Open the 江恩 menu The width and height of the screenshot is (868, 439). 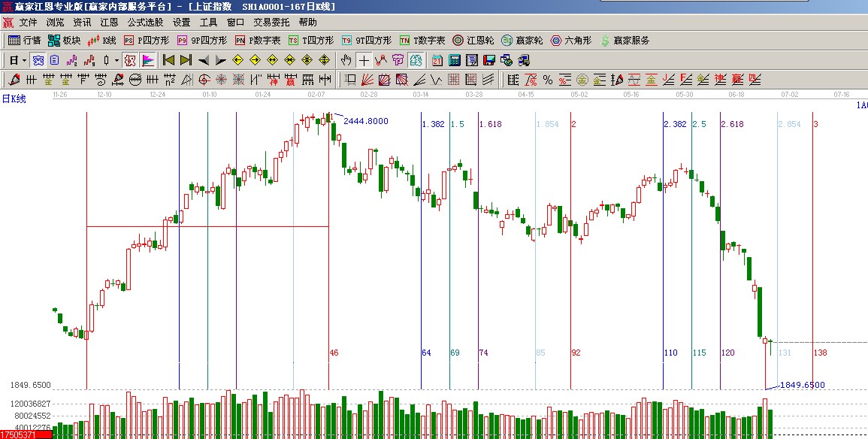[109, 23]
